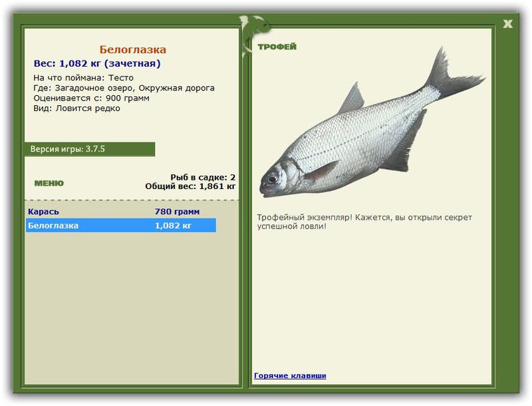Click the 'Общий вес: 1,861 кг' total
This screenshot has width=532, height=406.
[x=190, y=186]
